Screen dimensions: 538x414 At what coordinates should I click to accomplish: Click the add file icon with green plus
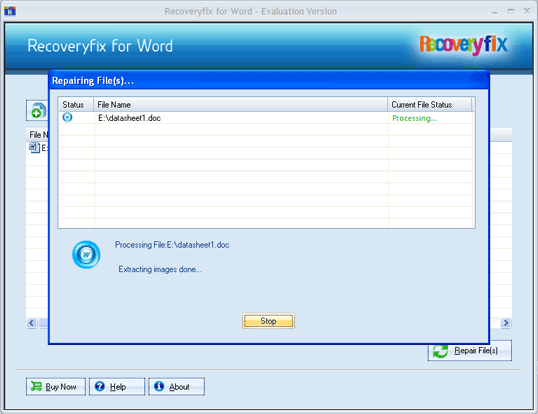(37, 111)
